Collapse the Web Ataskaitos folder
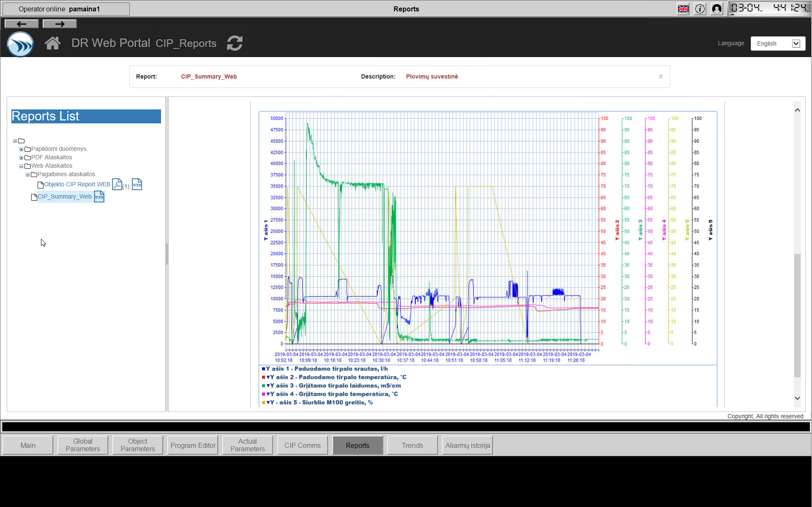The height and width of the screenshot is (507, 812). (21, 166)
